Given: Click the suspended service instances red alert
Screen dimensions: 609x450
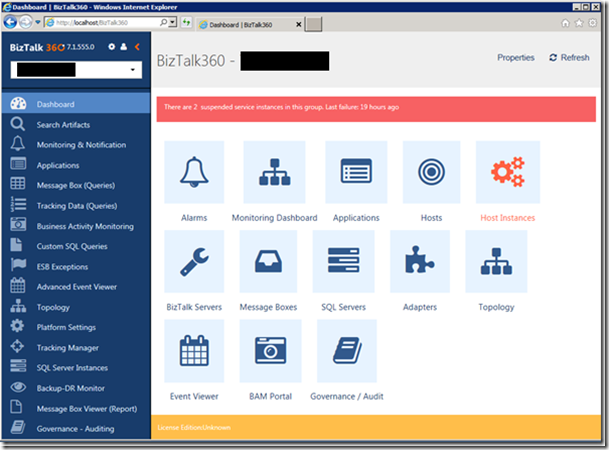Looking at the screenshot, I should click(x=376, y=109).
